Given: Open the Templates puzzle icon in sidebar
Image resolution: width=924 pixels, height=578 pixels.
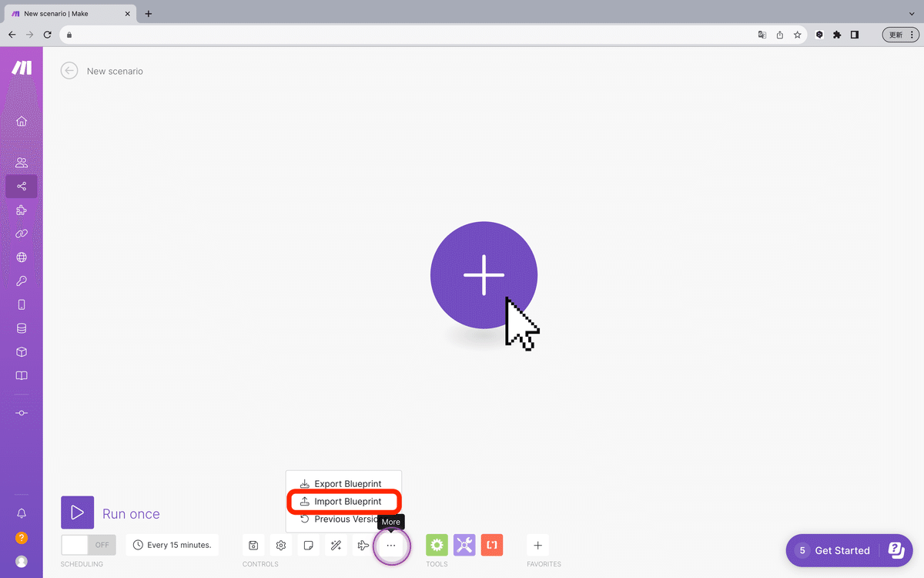Looking at the screenshot, I should coord(22,210).
